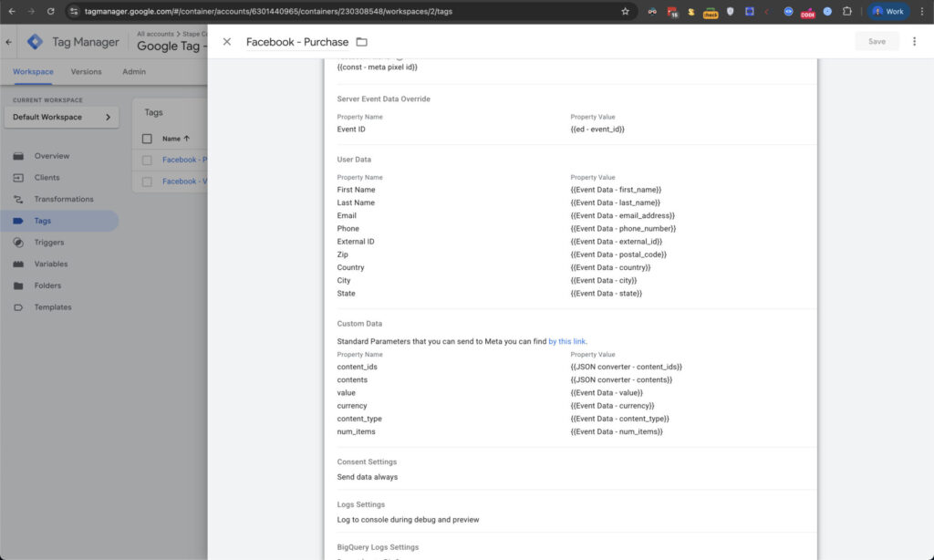This screenshot has width=934, height=560.
Task: Open browser extensions puzzle icon
Action: [846, 12]
